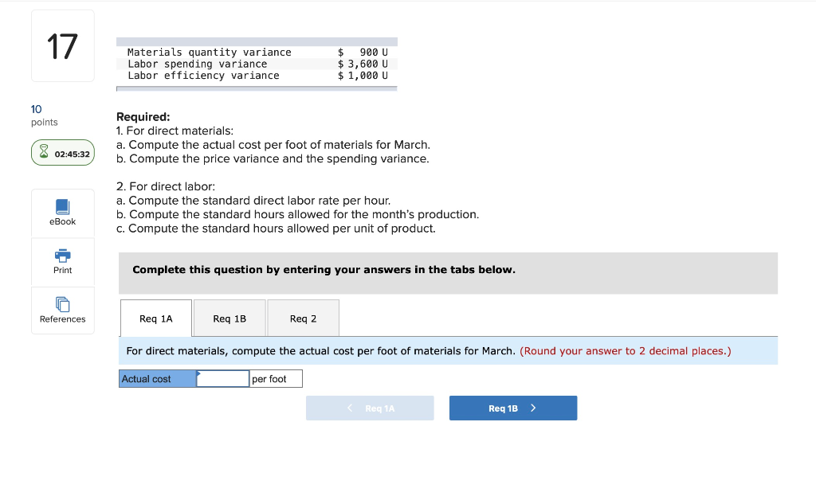Switch to the Req 2 tab
The height and width of the screenshot is (504, 816).
pos(303,318)
